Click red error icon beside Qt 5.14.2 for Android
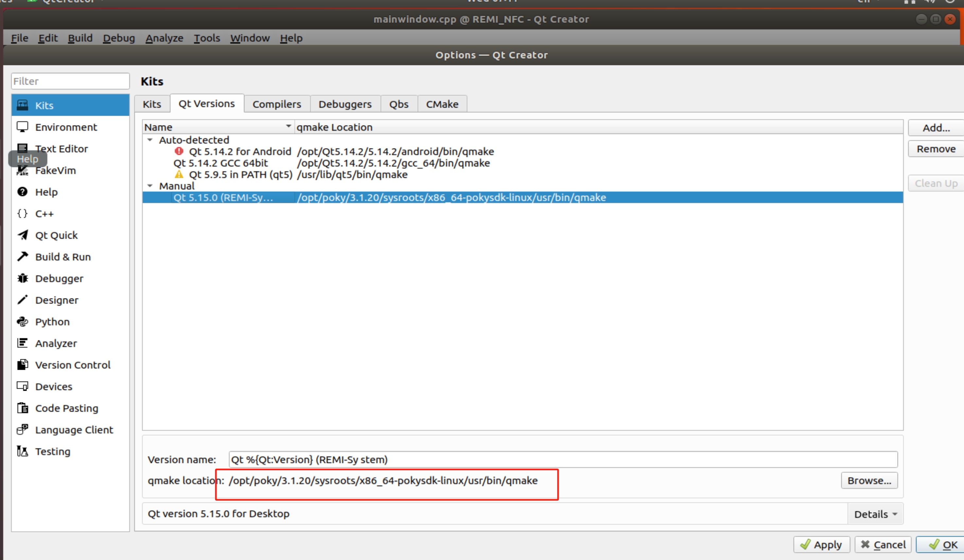Image resolution: width=964 pixels, height=560 pixels. pos(179,151)
